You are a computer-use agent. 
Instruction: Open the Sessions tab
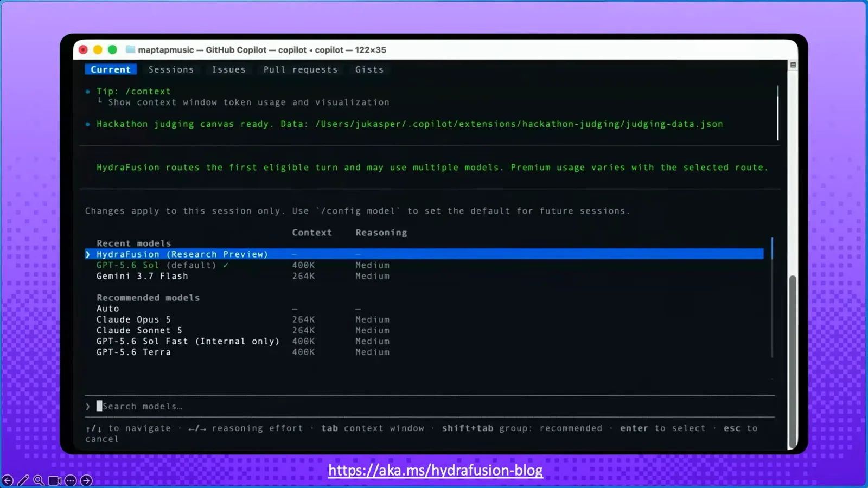click(x=171, y=69)
